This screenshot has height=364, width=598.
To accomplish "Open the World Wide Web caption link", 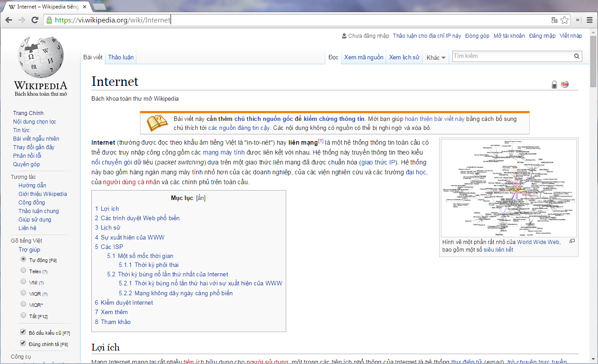I will click(538, 242).
